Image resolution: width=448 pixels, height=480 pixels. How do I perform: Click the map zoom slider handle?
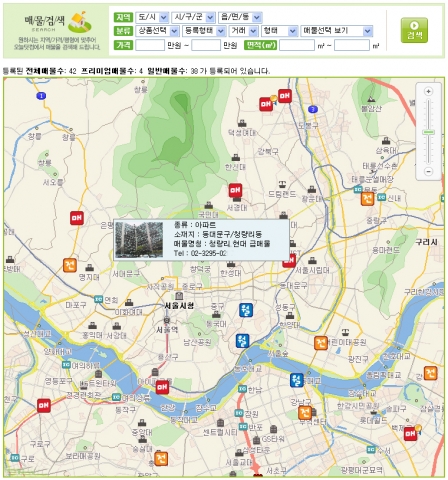[x=428, y=132]
